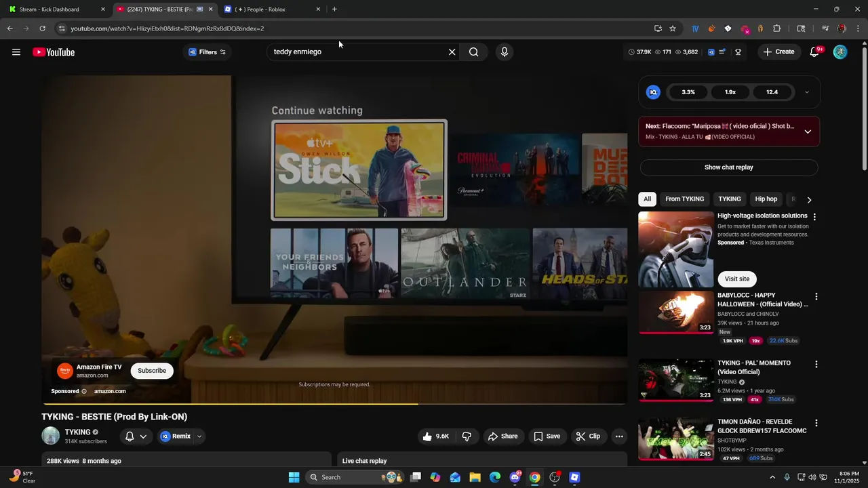The image size is (868, 488).
Task: Like the video with thumbs up
Action: click(435, 436)
